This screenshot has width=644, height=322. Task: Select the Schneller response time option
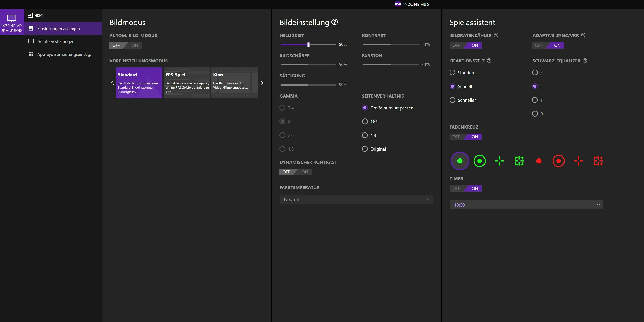tap(452, 100)
